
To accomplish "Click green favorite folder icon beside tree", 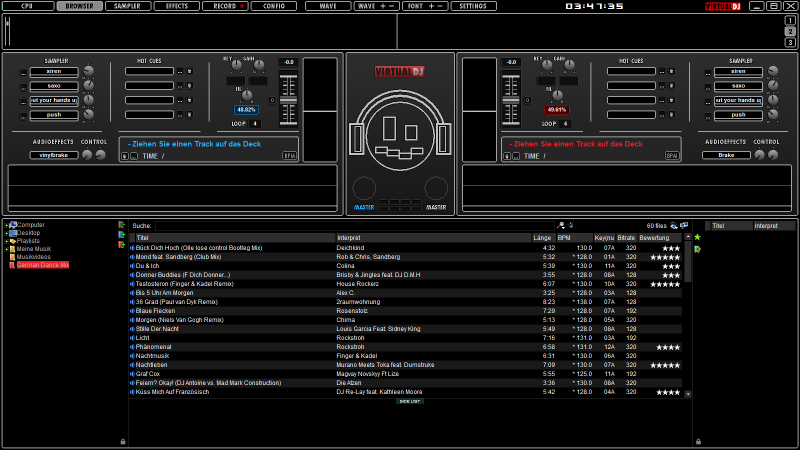I will pos(121,225).
